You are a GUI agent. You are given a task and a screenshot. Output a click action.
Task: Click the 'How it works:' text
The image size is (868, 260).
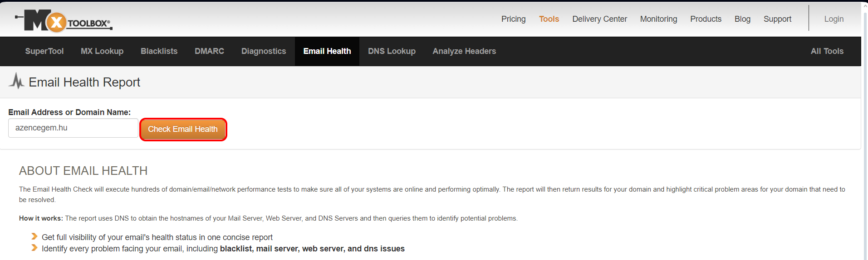[41, 218]
